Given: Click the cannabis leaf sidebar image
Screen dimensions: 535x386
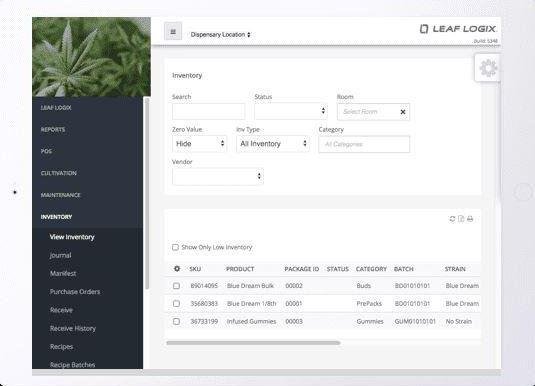Looking at the screenshot, I should (91, 57).
